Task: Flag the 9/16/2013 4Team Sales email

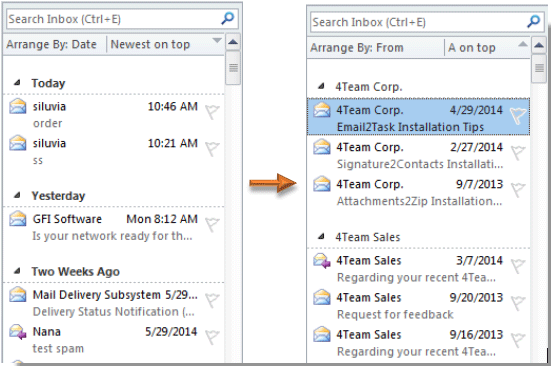Action: (x=518, y=340)
